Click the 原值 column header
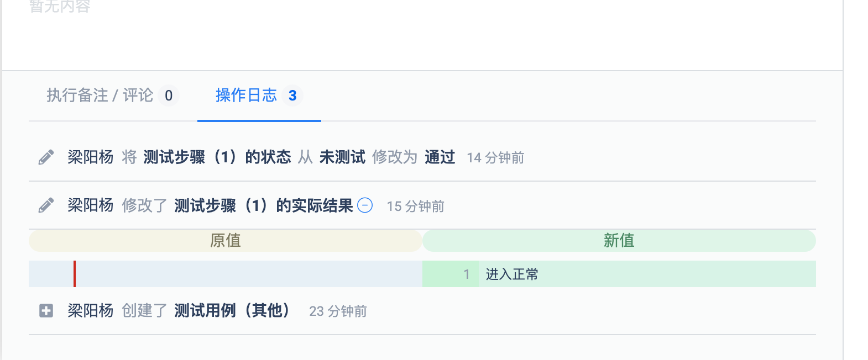This screenshot has width=868, height=360. (x=225, y=241)
